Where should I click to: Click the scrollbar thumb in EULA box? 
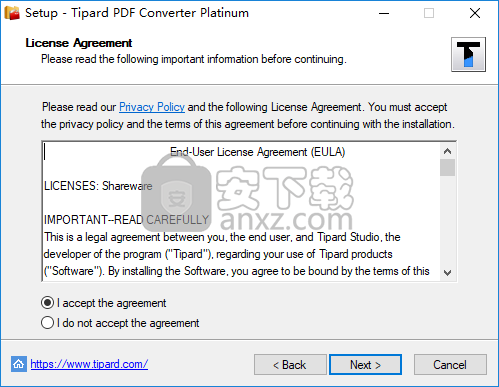point(447,167)
